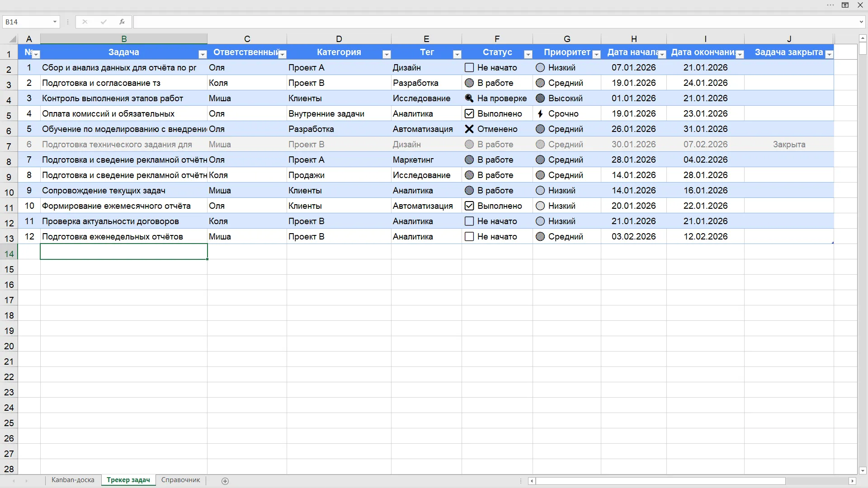Open the Справочник sheet tab
Image resolution: width=868 pixels, height=488 pixels.
(x=180, y=480)
